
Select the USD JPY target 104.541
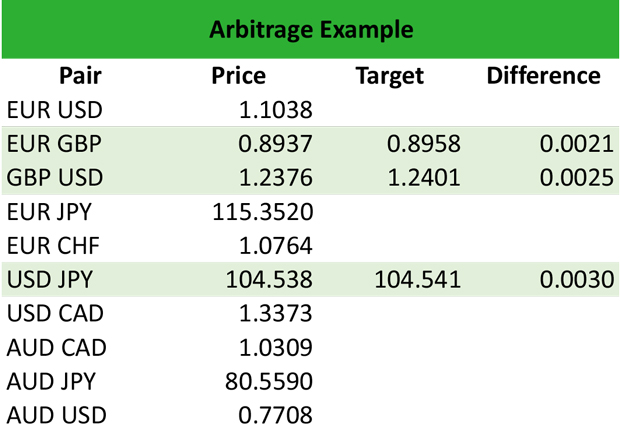pos(417,279)
